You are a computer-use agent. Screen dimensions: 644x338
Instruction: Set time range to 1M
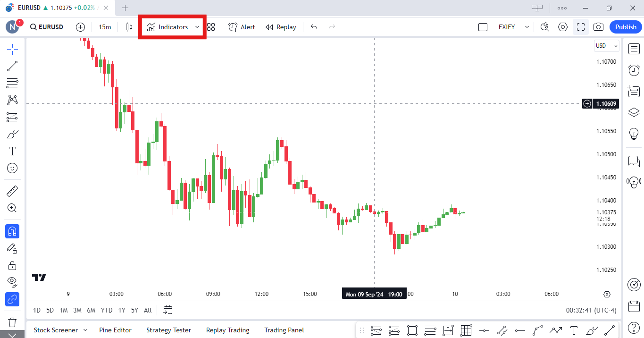click(63, 310)
